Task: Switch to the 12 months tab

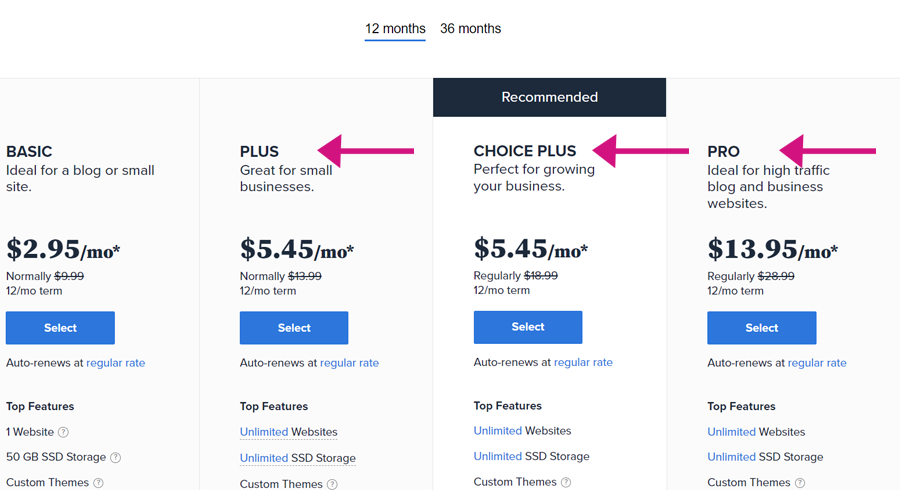Action: point(395,29)
